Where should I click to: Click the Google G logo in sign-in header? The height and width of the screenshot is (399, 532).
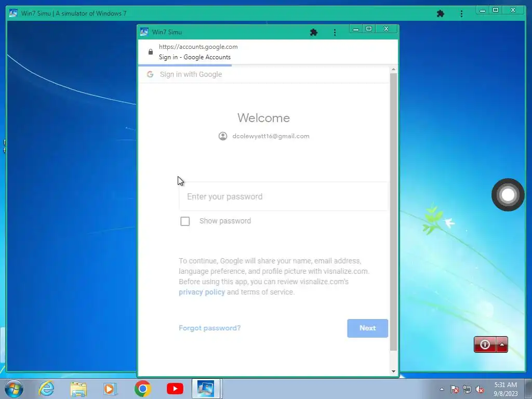[150, 74]
